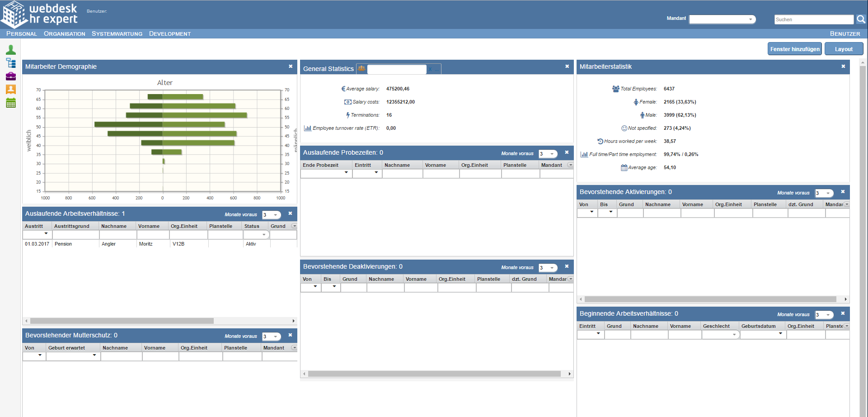Open Geschlecht filter dropdown in Beginnende Arbeitsverhältnisse
The height and width of the screenshot is (417, 868).
click(734, 335)
